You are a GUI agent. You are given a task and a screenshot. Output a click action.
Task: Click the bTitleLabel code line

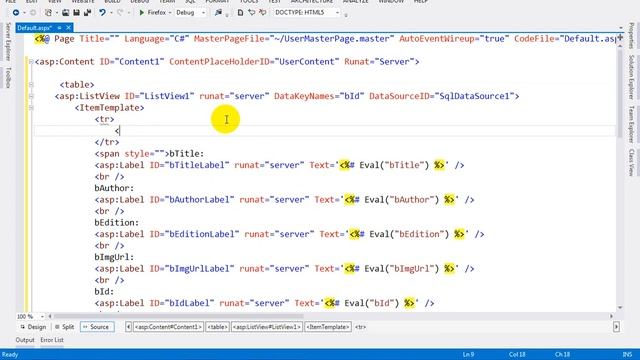[280, 165]
